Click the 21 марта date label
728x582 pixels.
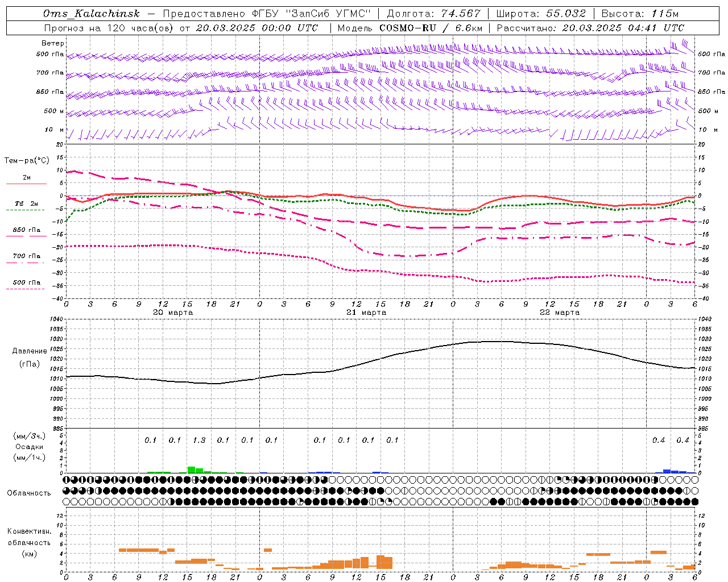(367, 313)
